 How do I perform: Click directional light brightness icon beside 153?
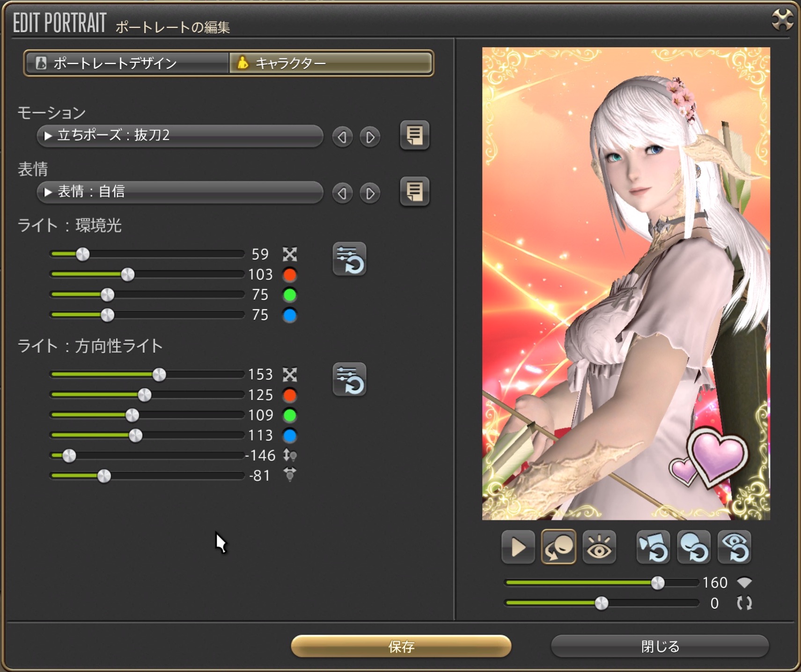tap(290, 375)
